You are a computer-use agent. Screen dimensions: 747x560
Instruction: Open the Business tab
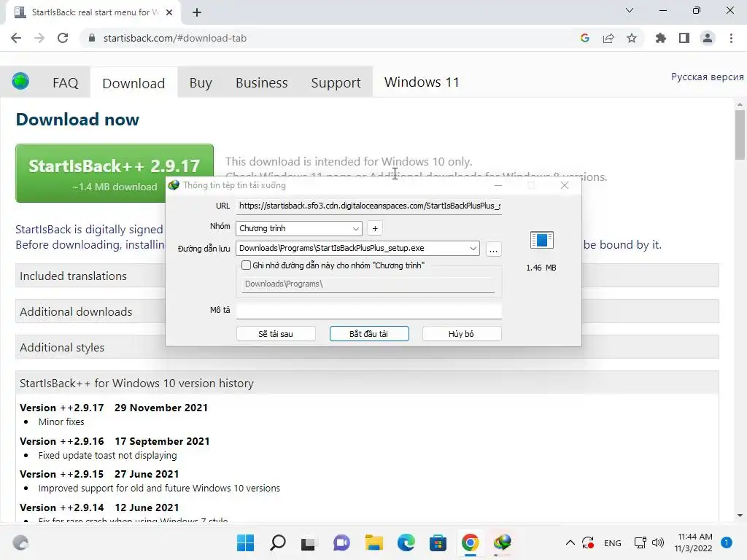click(262, 83)
